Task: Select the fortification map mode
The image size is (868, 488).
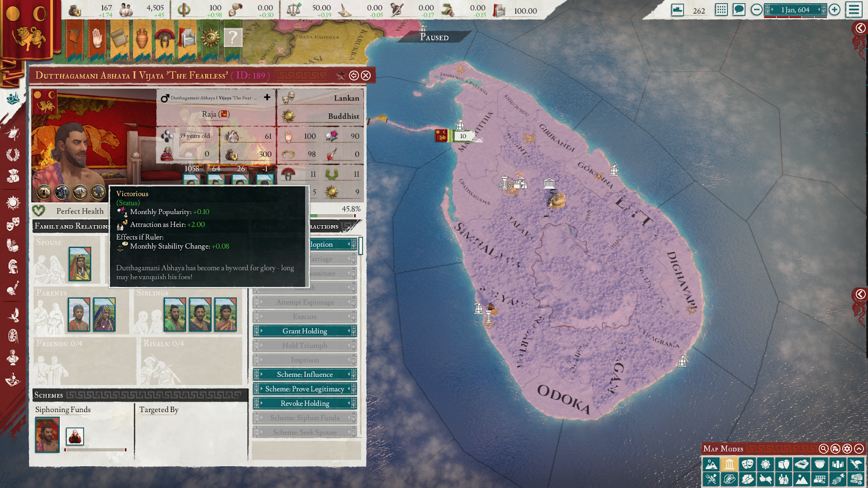Action: pyautogui.click(x=802, y=464)
